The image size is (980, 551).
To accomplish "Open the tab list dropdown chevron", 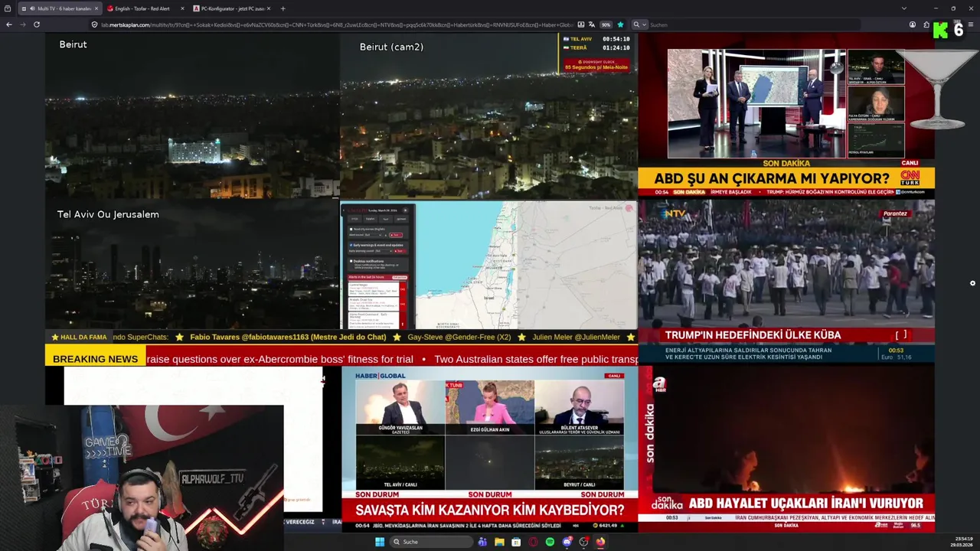I will pyautogui.click(x=903, y=8).
